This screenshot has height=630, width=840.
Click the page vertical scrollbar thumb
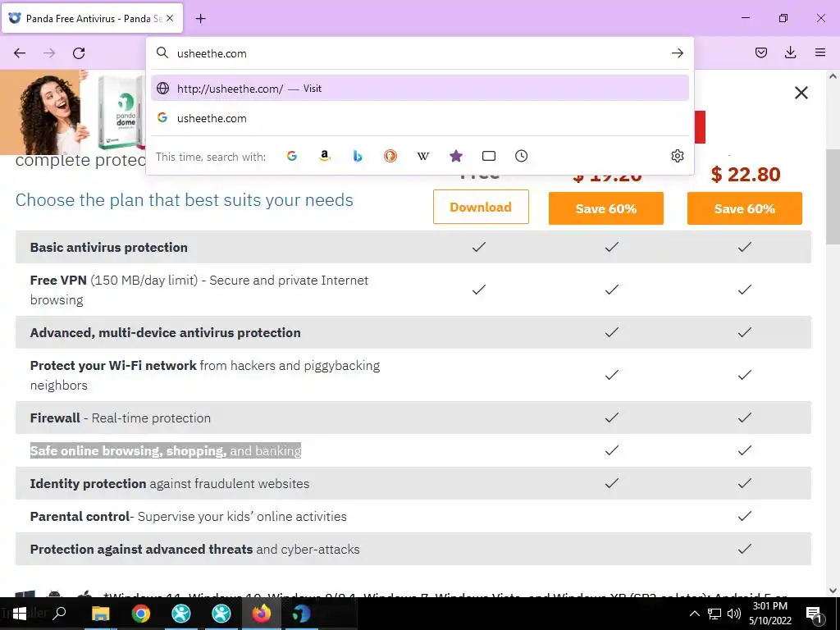coord(833,196)
